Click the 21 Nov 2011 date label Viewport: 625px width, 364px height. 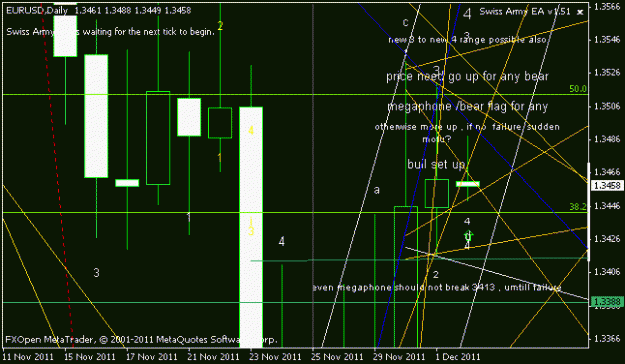[x=213, y=356]
